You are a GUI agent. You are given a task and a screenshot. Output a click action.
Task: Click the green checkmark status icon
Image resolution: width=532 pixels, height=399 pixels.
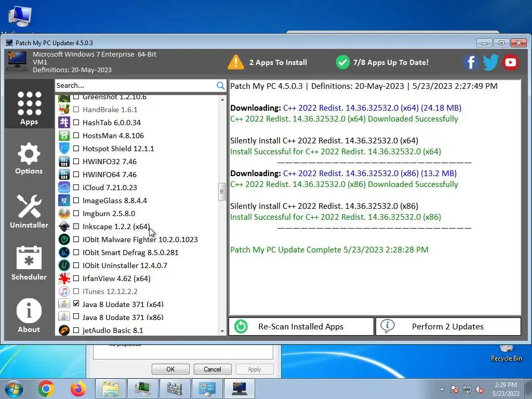pos(343,62)
